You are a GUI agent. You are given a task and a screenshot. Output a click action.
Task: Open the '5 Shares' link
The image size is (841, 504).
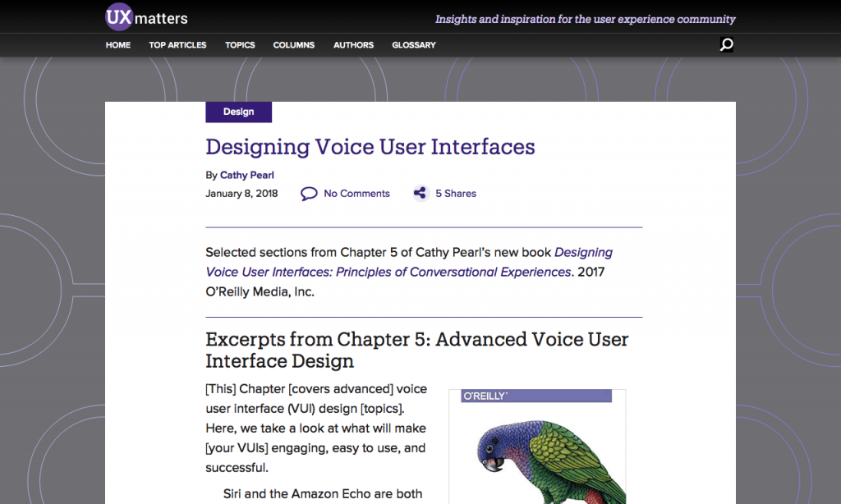(x=456, y=193)
